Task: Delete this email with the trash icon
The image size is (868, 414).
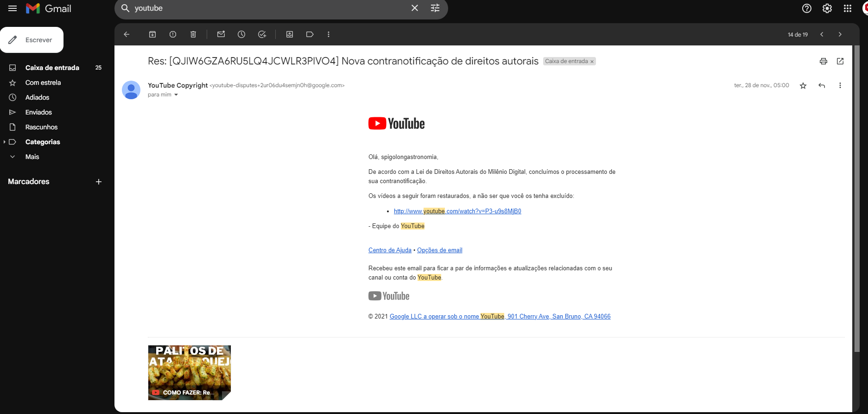Action: [x=193, y=34]
